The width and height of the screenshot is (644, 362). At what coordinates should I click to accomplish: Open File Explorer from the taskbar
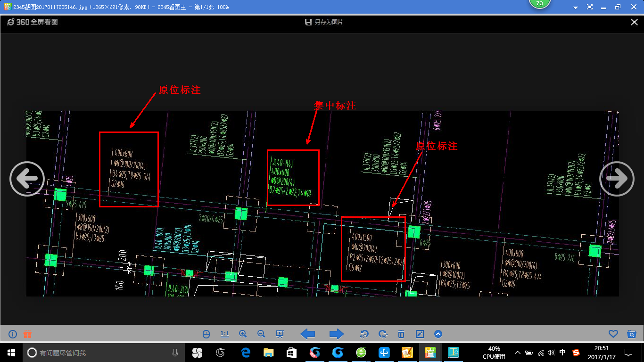[268, 353]
